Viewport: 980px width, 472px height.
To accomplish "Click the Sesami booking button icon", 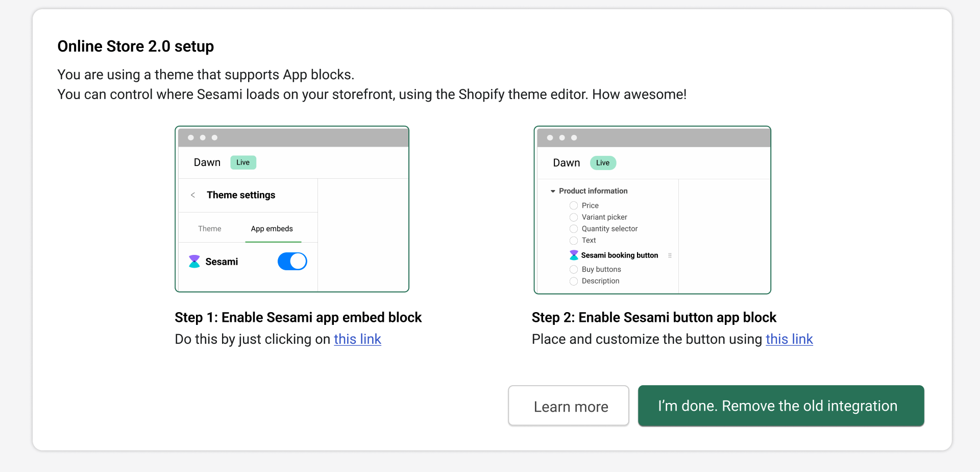I will tap(574, 255).
